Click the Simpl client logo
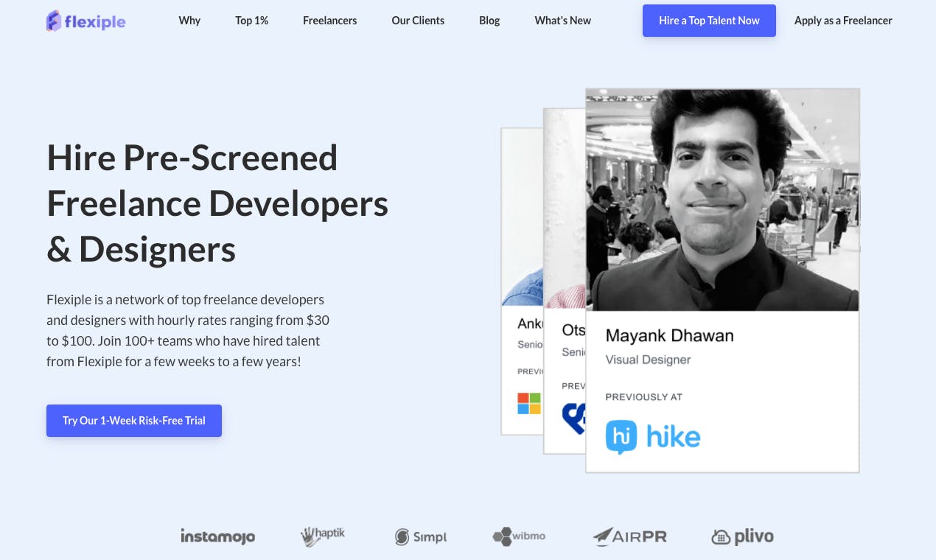Image resolution: width=936 pixels, height=560 pixels. pyautogui.click(x=421, y=536)
